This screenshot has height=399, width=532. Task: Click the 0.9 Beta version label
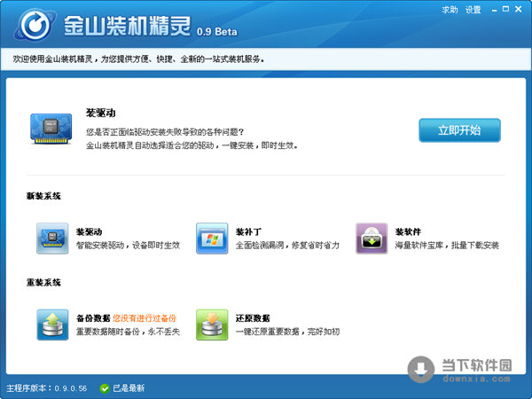[217, 32]
